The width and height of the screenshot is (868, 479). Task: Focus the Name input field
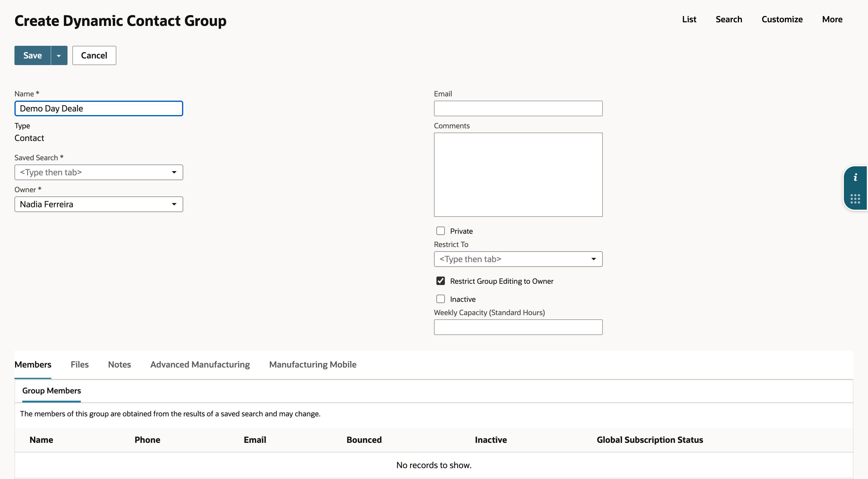point(99,108)
